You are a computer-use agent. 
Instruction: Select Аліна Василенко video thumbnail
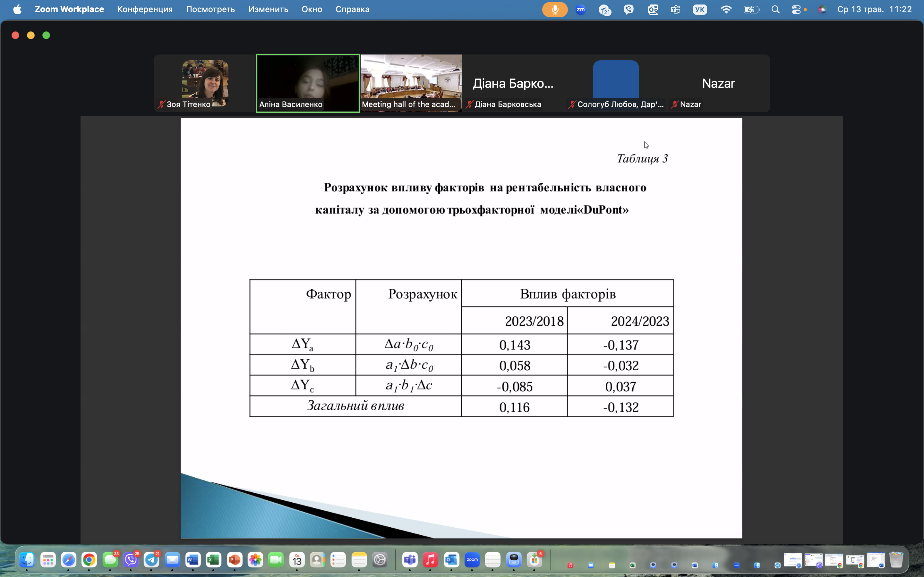[x=308, y=83]
